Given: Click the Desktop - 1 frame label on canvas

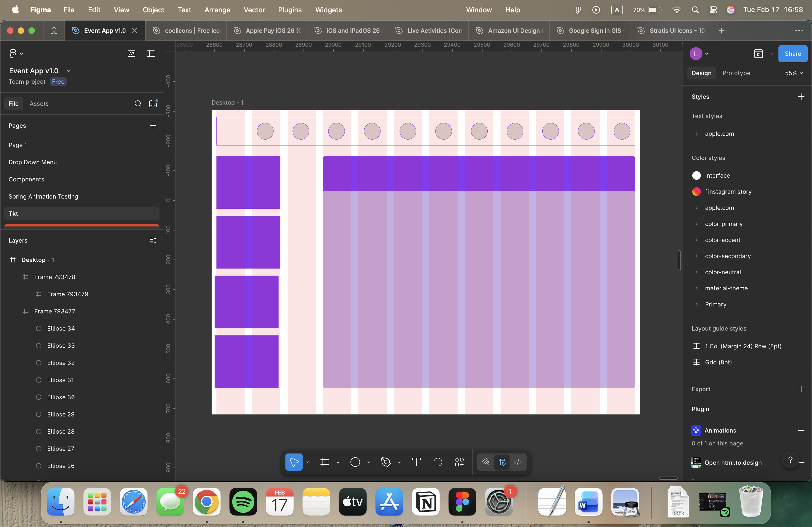Looking at the screenshot, I should (227, 103).
